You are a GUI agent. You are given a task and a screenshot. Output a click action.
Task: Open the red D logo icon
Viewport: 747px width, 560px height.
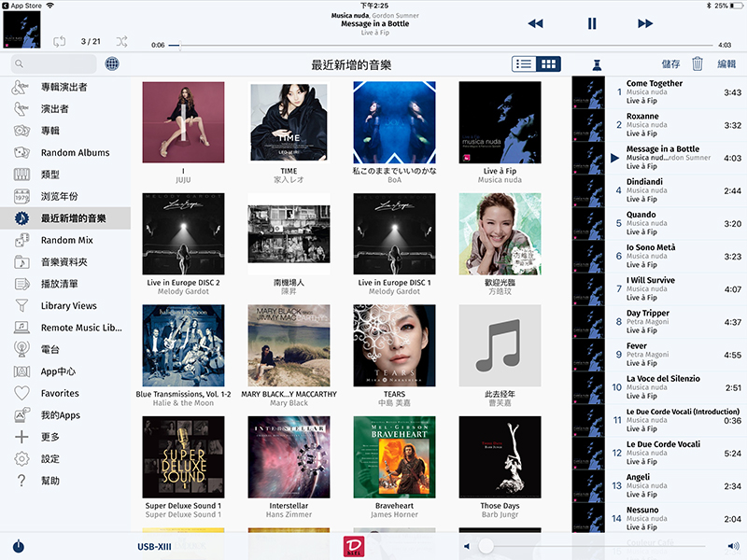[354, 545]
